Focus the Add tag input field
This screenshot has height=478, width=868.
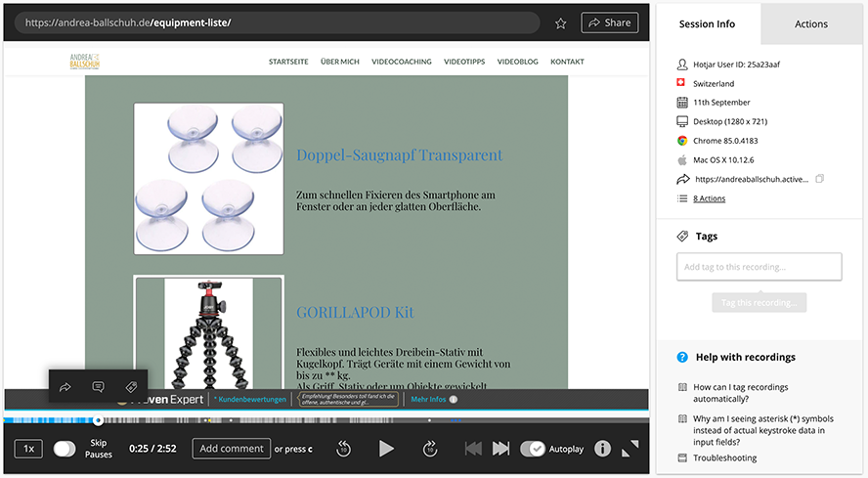[759, 267]
